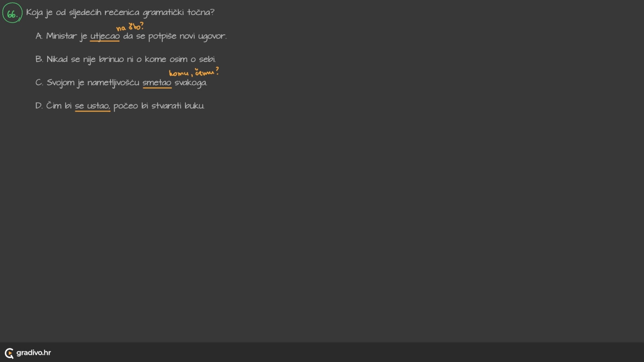Click the letter A option label
The width and height of the screenshot is (644, 362).
pos(39,36)
